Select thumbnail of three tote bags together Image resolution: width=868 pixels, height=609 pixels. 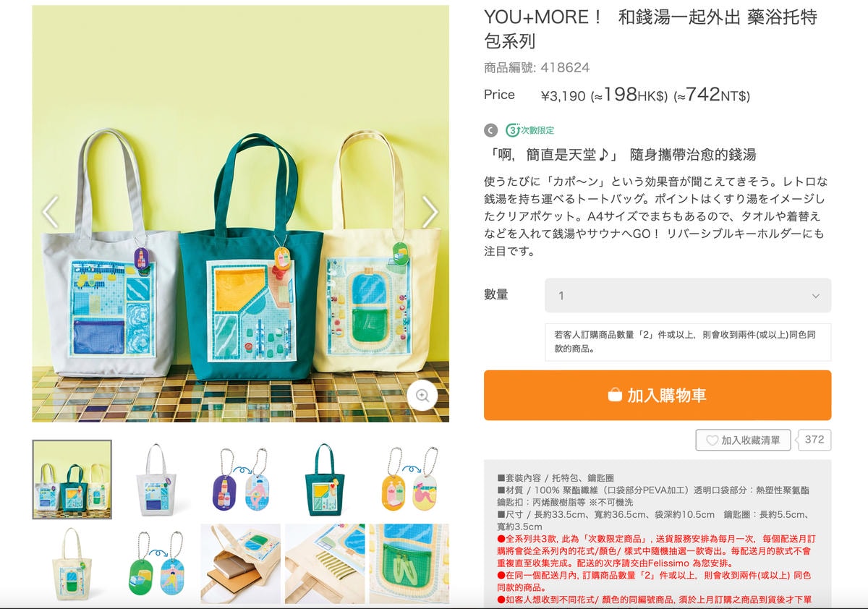coord(72,480)
